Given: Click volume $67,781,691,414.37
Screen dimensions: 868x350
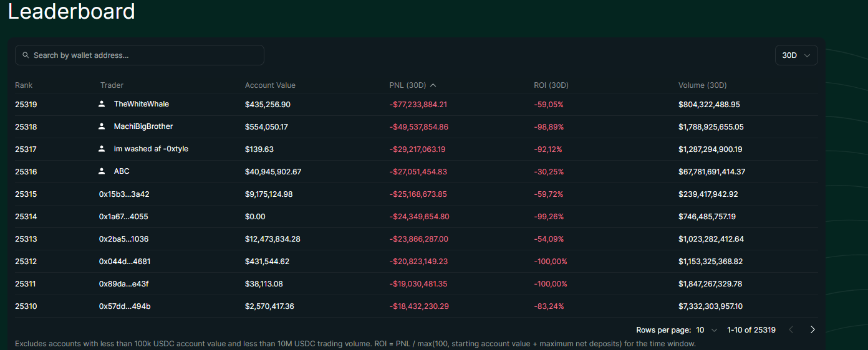Looking at the screenshot, I should pyautogui.click(x=712, y=172).
